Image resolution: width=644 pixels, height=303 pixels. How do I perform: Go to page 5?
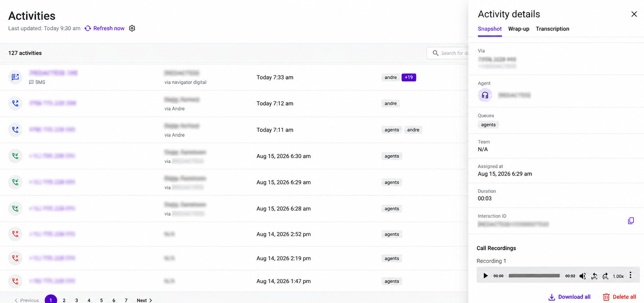pyautogui.click(x=101, y=300)
